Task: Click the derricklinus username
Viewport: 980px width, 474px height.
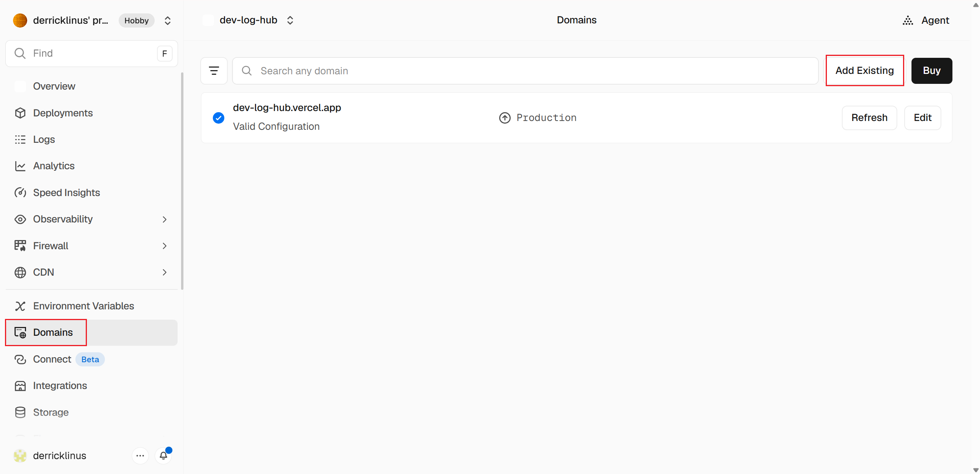Action: pyautogui.click(x=60, y=456)
